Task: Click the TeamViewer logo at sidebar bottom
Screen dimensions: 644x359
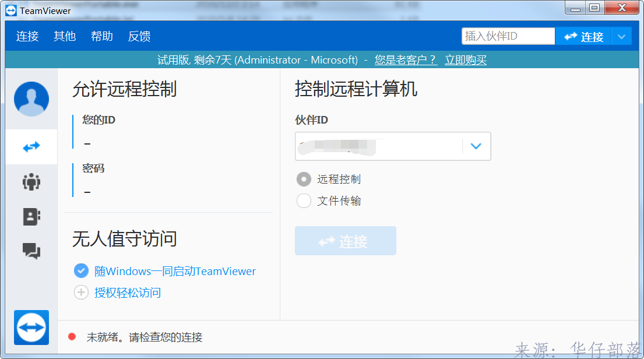Action: click(x=31, y=328)
